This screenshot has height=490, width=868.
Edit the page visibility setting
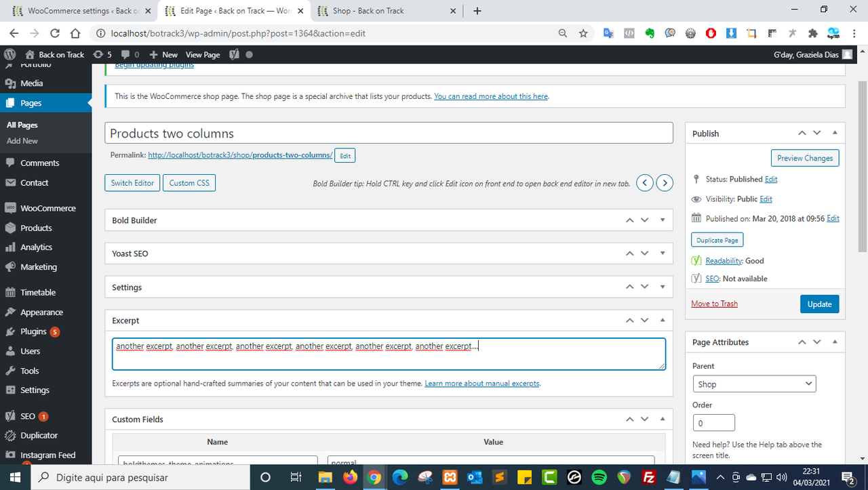point(766,199)
